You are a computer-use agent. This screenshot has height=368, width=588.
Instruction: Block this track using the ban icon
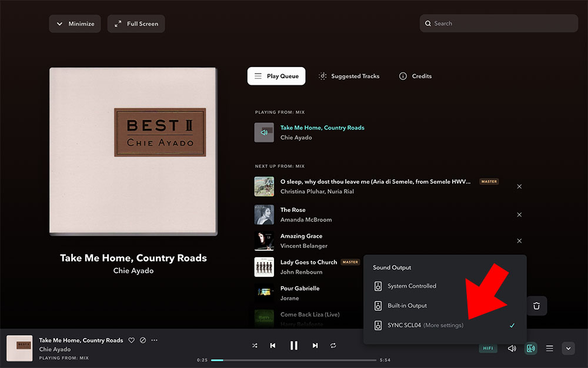143,340
